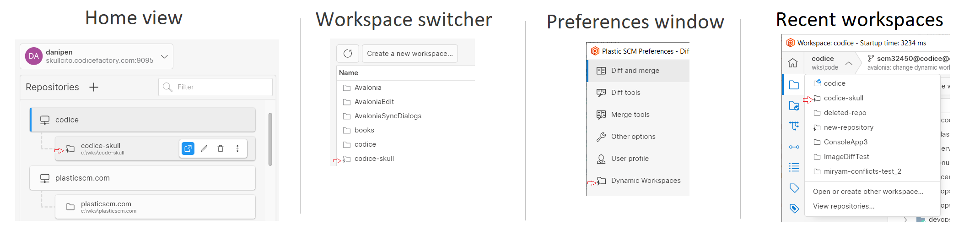Open Diff tools preferences tab

tap(638, 93)
